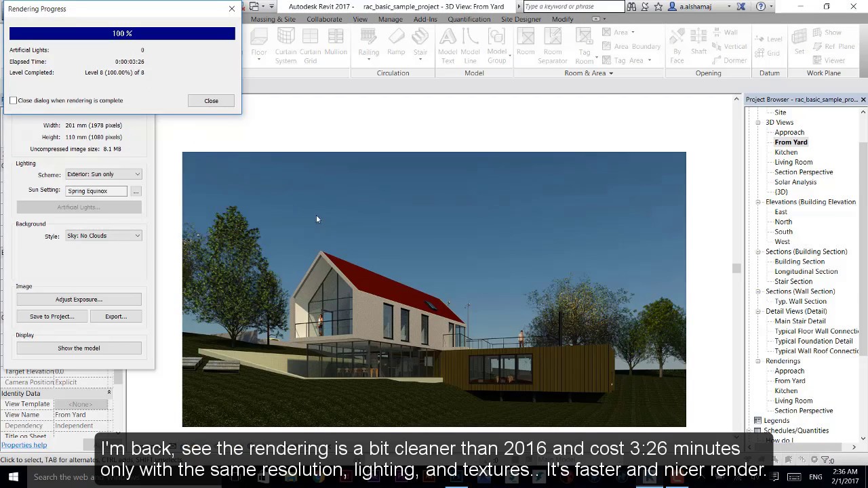The width and height of the screenshot is (868, 488).
Task: Click the Ref Plane tool
Action: 833,46
